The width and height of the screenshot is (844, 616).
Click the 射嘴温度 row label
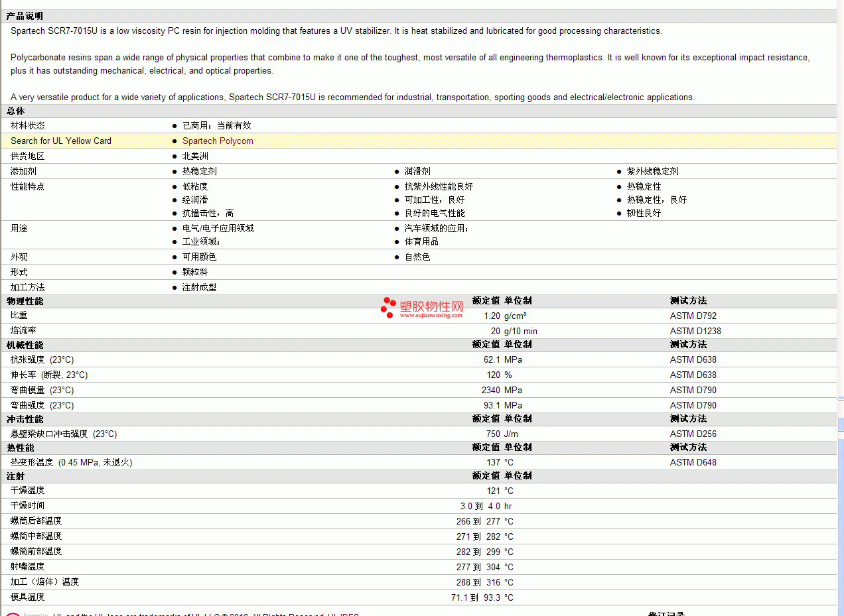tap(28, 566)
